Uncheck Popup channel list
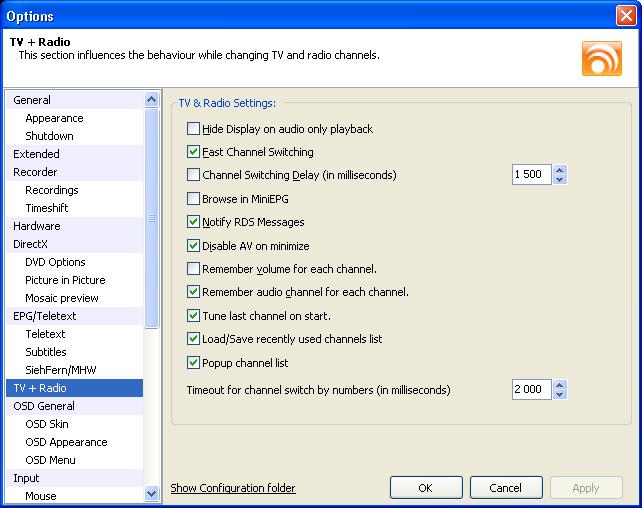 194,363
